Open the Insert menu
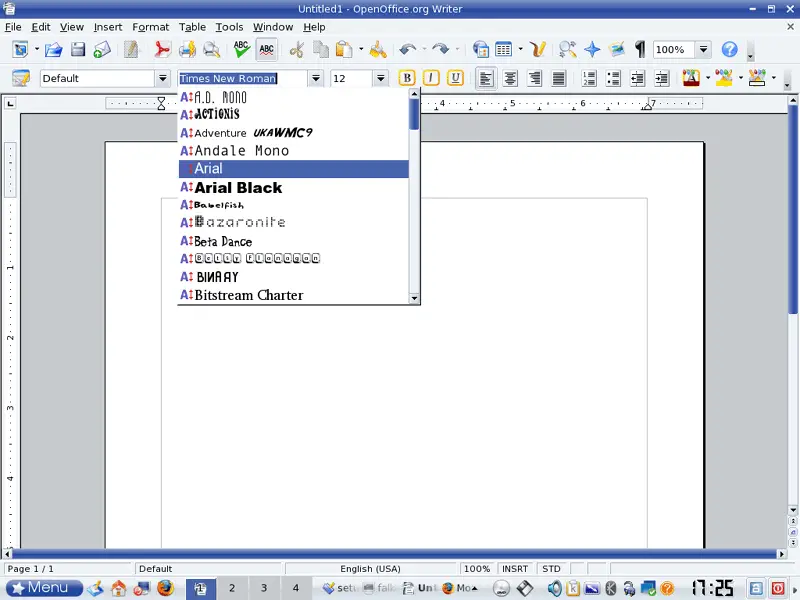The image size is (800, 600). coord(108,27)
